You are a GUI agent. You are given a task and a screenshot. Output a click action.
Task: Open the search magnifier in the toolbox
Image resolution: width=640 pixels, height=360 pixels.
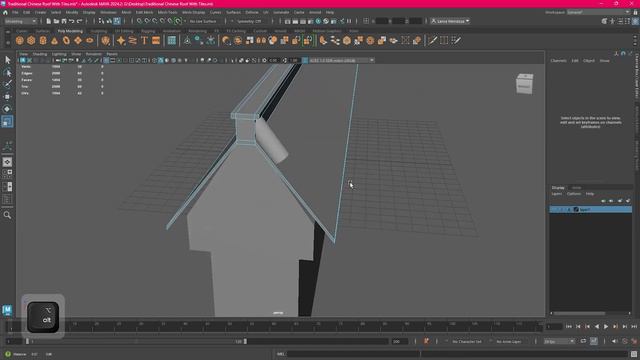coord(7,215)
